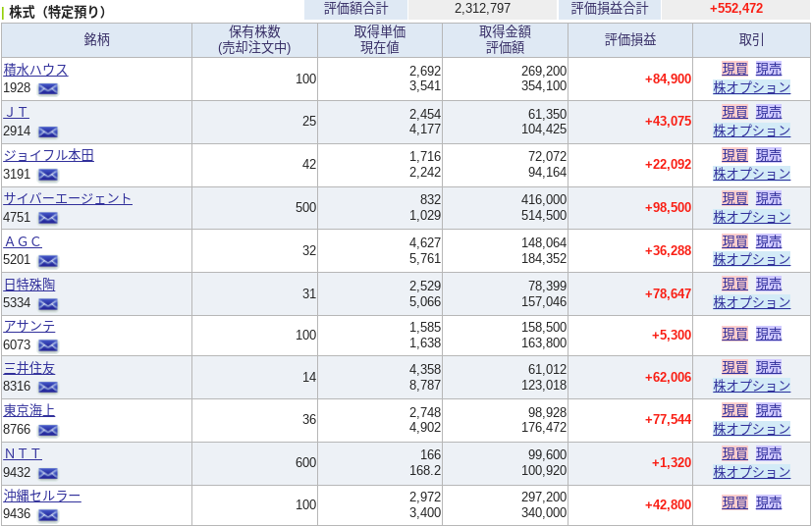The image size is (812, 526).
Task: Click the mail icon beside code 8766
Action: 48,430
